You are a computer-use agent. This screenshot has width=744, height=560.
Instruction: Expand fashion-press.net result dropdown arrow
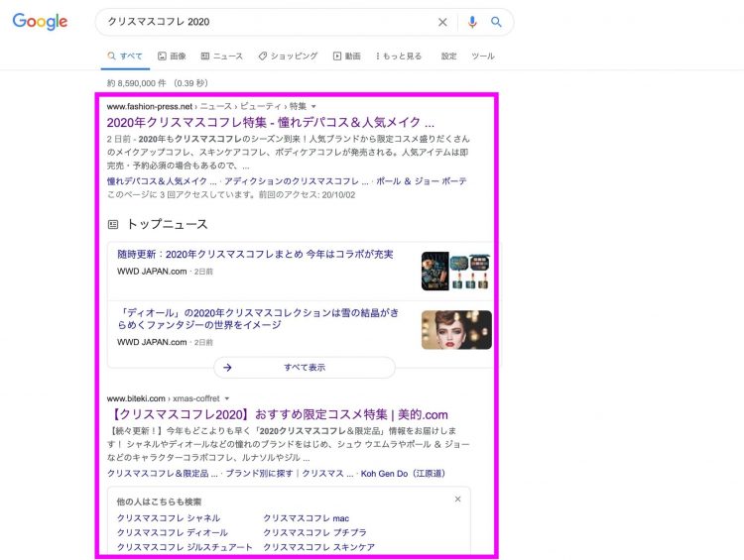point(313,107)
